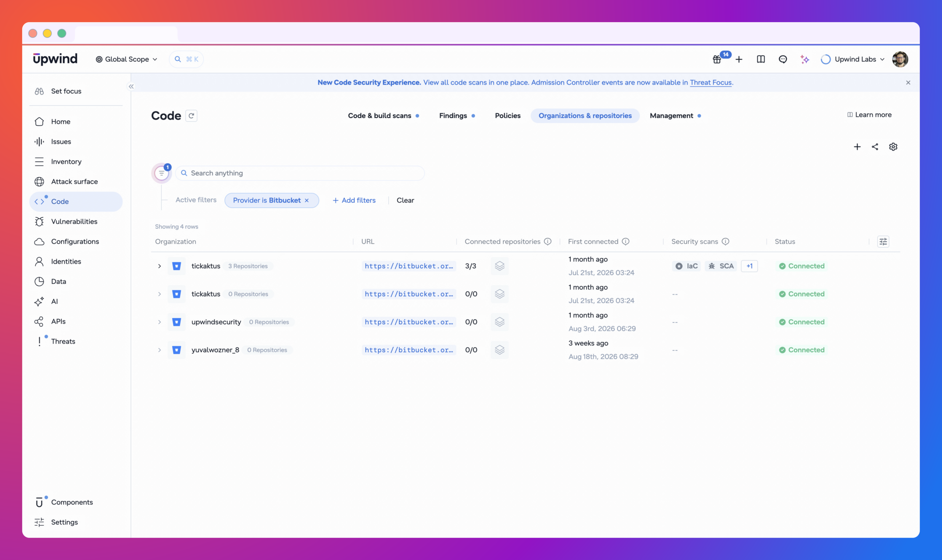Open the Learn more link

[x=869, y=115]
